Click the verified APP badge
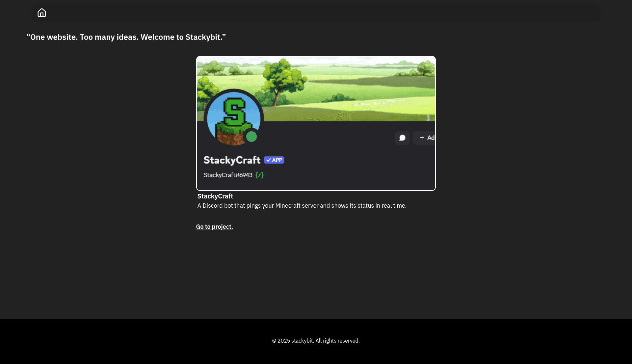This screenshot has width=632, height=364. [x=274, y=160]
